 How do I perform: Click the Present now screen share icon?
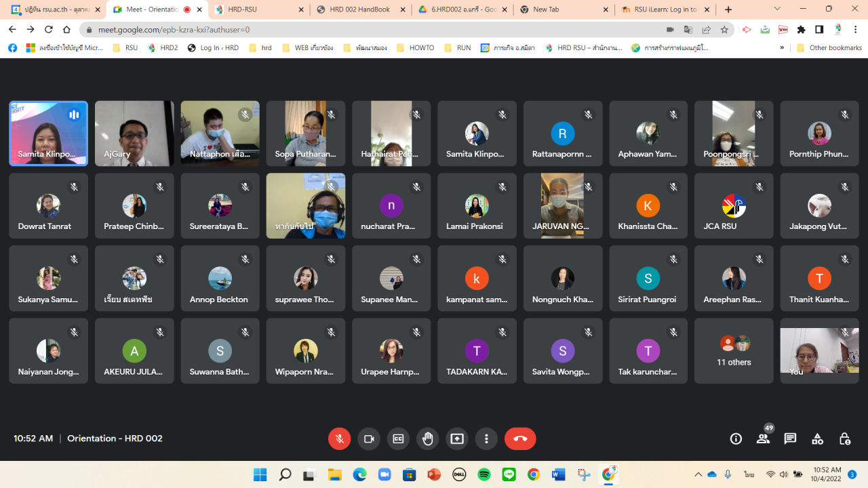tap(457, 439)
